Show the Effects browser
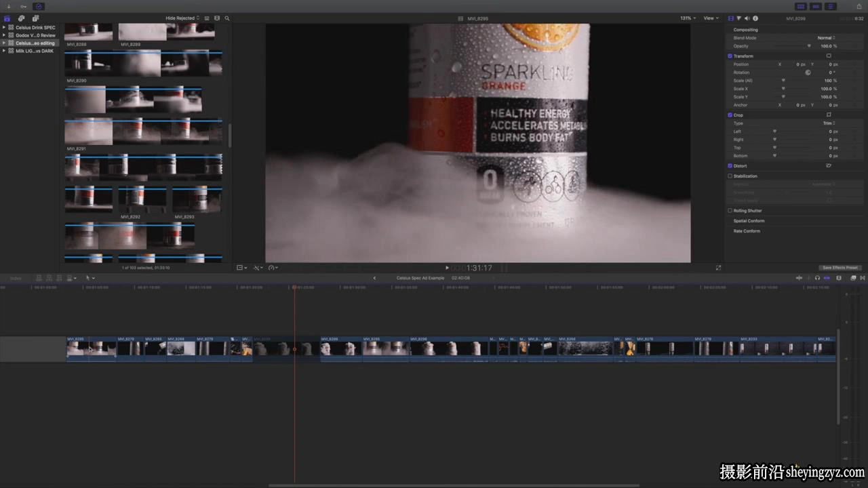This screenshot has height=488, width=868. click(853, 278)
